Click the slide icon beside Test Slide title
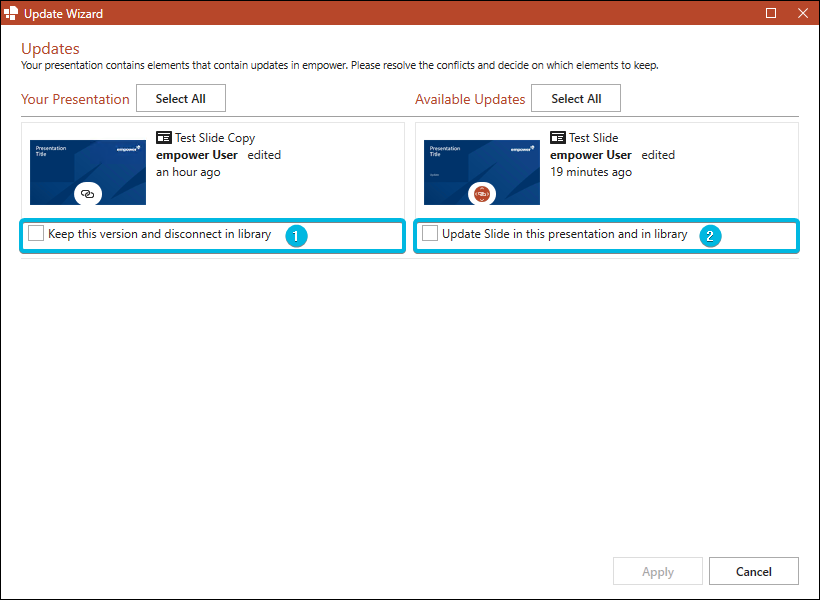 (x=557, y=138)
